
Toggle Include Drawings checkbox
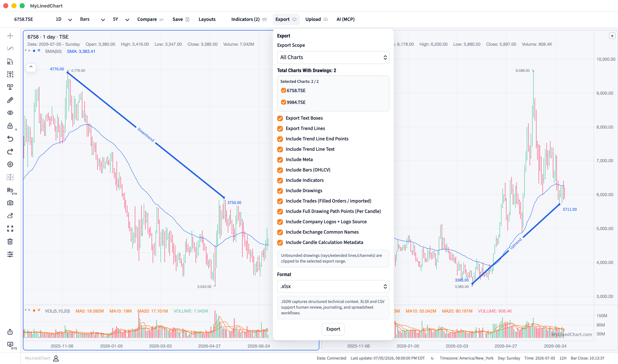click(280, 191)
